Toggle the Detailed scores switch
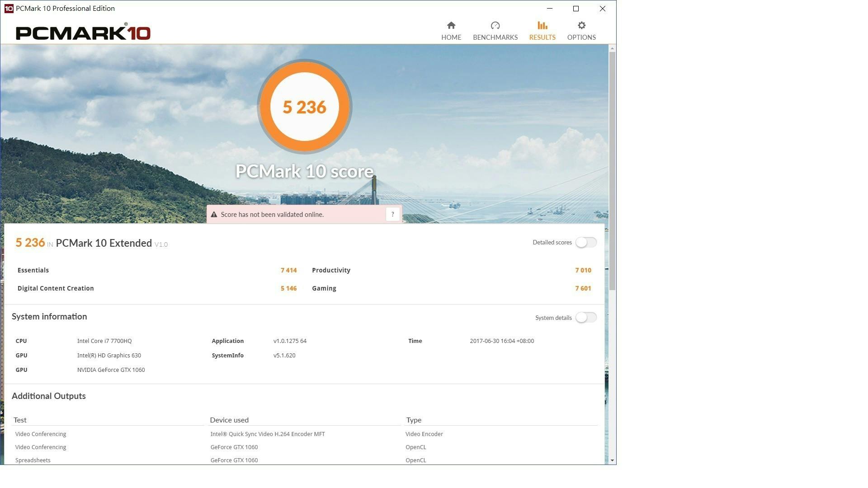Viewport: 868px width, 488px height. [586, 243]
